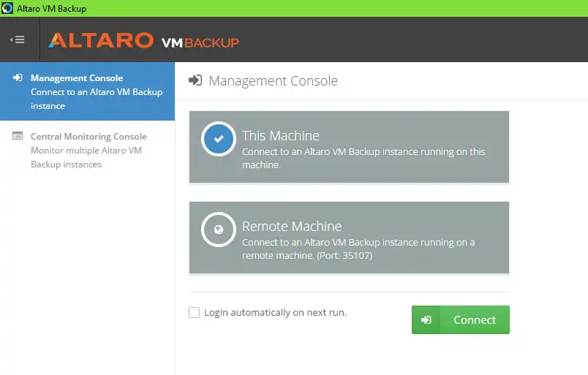Select the This Machine radio circle
This screenshot has height=375, width=588.
point(219,139)
